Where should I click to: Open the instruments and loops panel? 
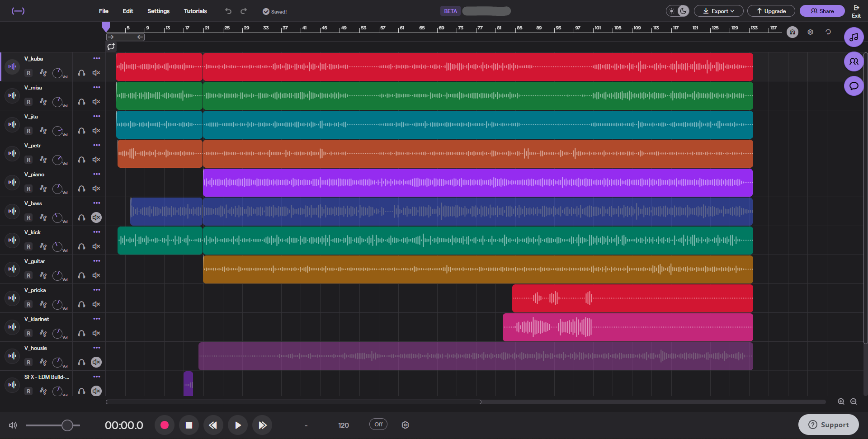[854, 37]
